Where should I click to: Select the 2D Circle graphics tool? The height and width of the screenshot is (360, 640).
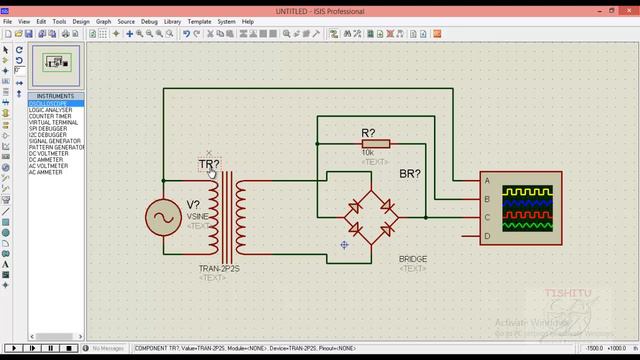(x=6, y=233)
